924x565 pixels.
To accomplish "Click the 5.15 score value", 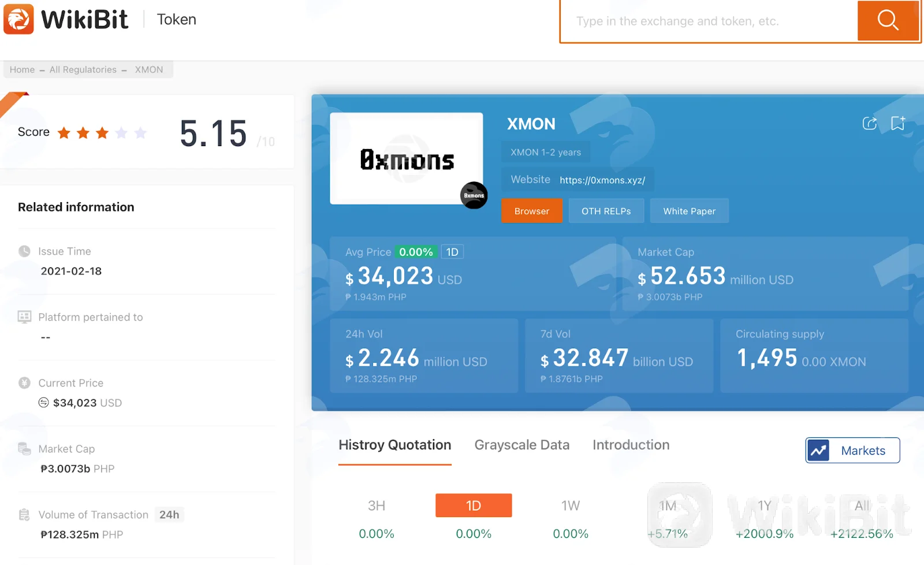I will [213, 133].
